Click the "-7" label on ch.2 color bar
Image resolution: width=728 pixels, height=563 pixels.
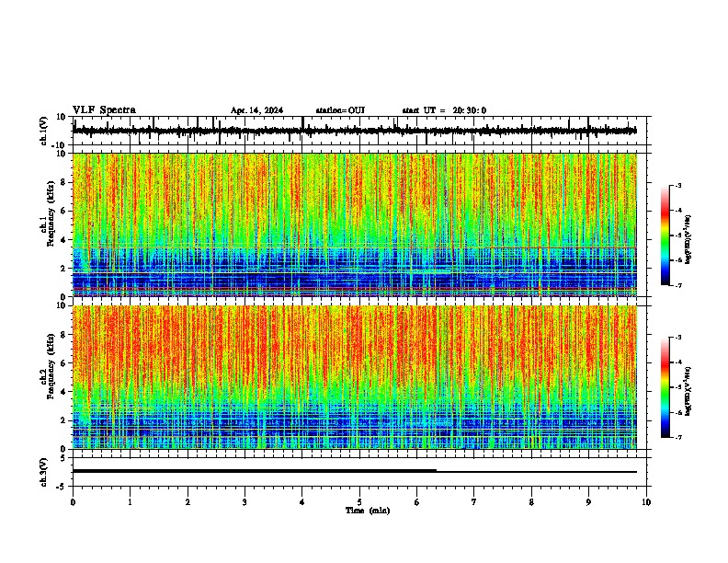(677, 437)
